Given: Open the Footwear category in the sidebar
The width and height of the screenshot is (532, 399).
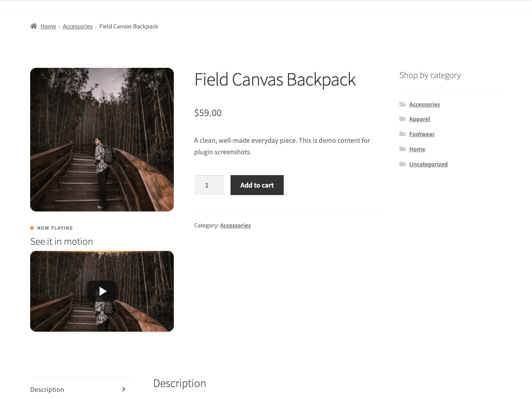Looking at the screenshot, I should 422,134.
